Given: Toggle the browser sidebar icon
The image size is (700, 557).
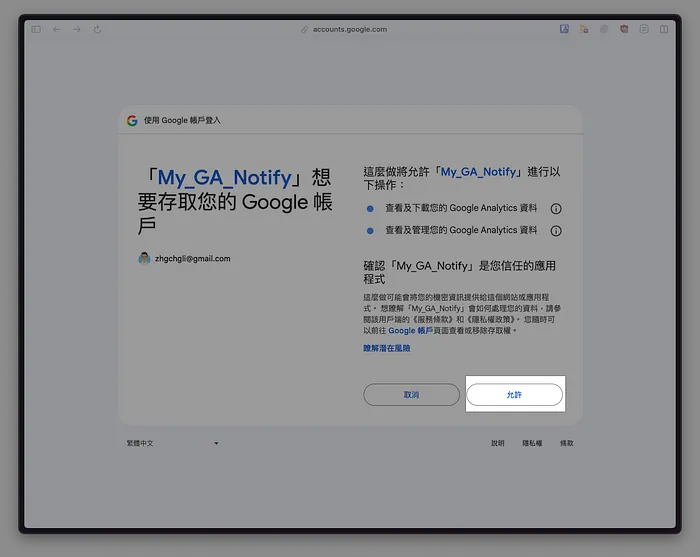Looking at the screenshot, I should point(37,29).
